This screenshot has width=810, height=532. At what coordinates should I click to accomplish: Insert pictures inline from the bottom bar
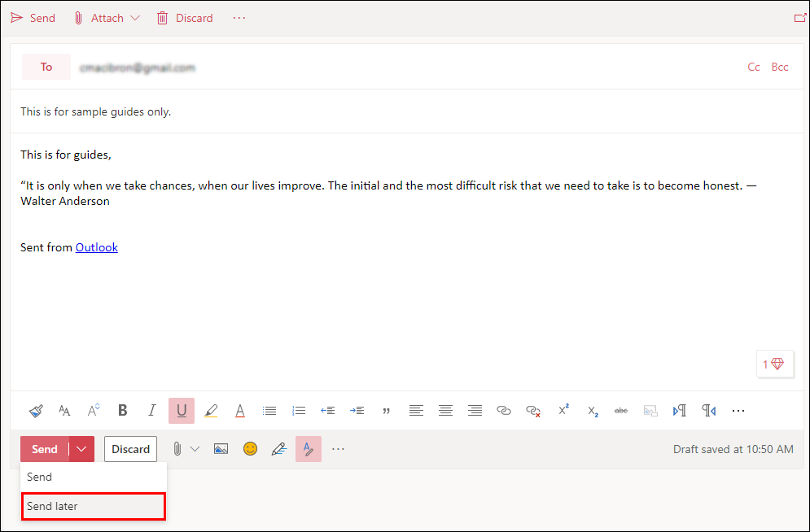pyautogui.click(x=221, y=449)
